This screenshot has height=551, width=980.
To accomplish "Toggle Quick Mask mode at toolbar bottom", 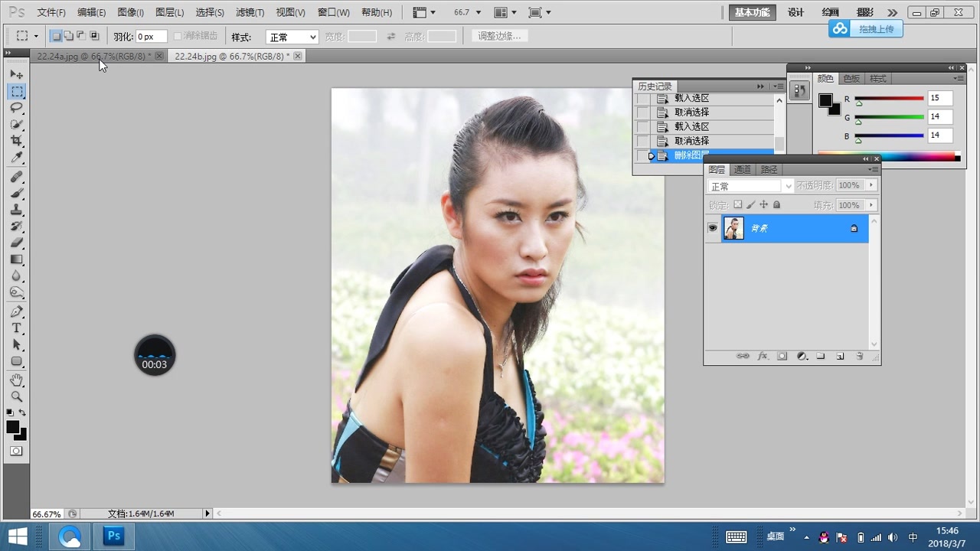I will pyautogui.click(x=16, y=452).
